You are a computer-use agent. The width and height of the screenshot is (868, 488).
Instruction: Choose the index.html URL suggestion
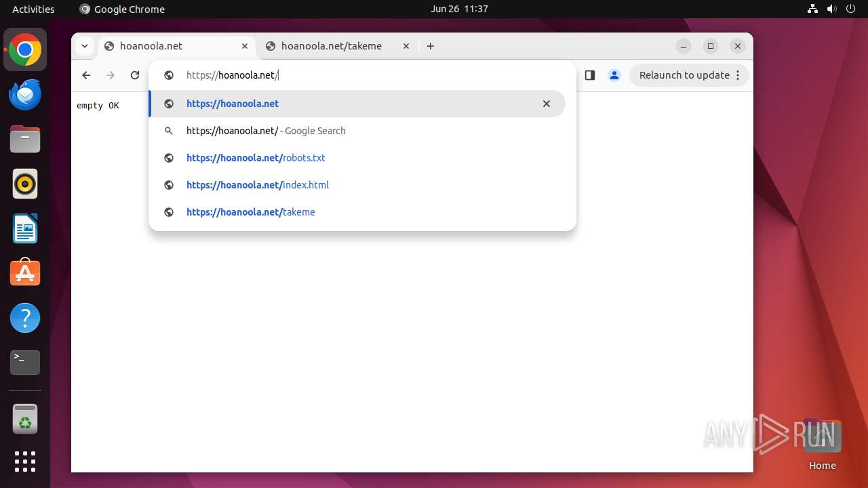357,185
